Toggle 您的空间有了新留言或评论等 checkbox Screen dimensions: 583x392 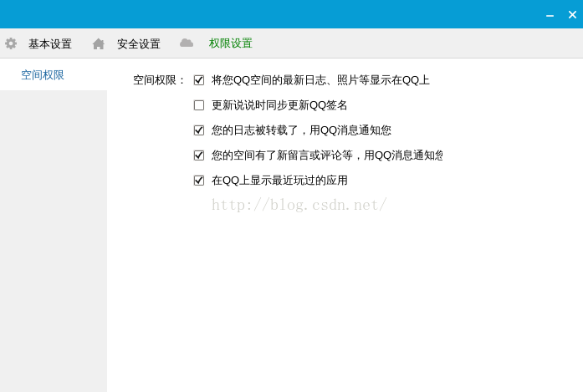pos(199,155)
